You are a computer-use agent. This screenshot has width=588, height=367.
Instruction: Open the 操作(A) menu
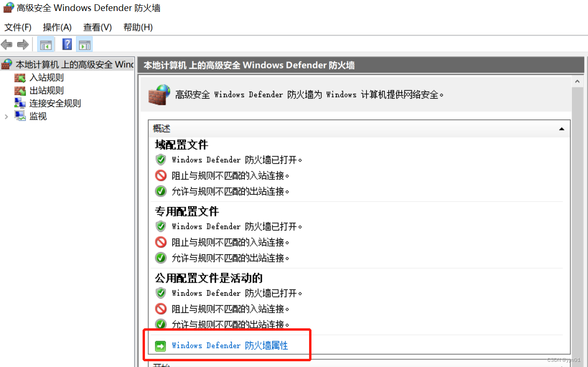(x=57, y=27)
